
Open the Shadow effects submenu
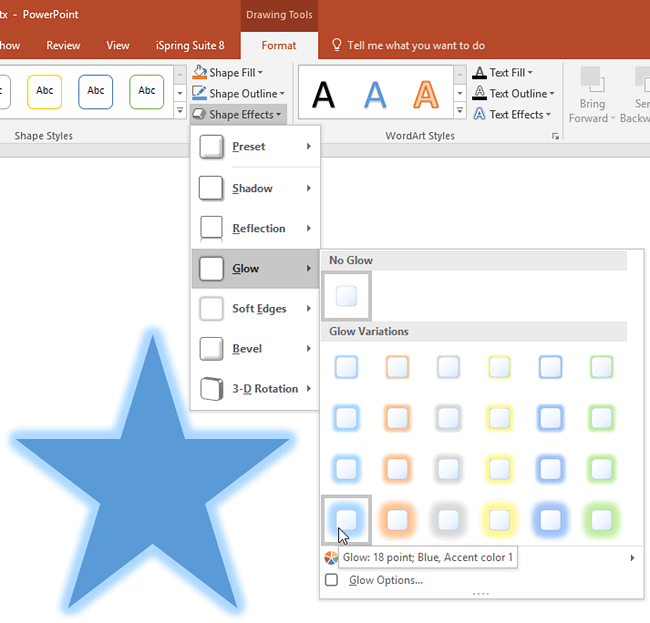pos(255,188)
